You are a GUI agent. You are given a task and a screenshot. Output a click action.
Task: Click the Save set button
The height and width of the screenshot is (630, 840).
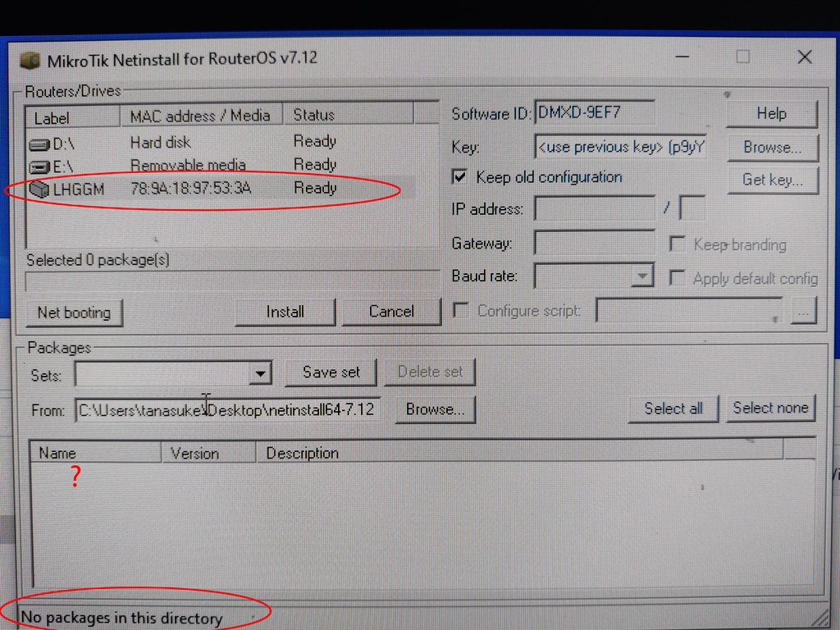click(331, 372)
